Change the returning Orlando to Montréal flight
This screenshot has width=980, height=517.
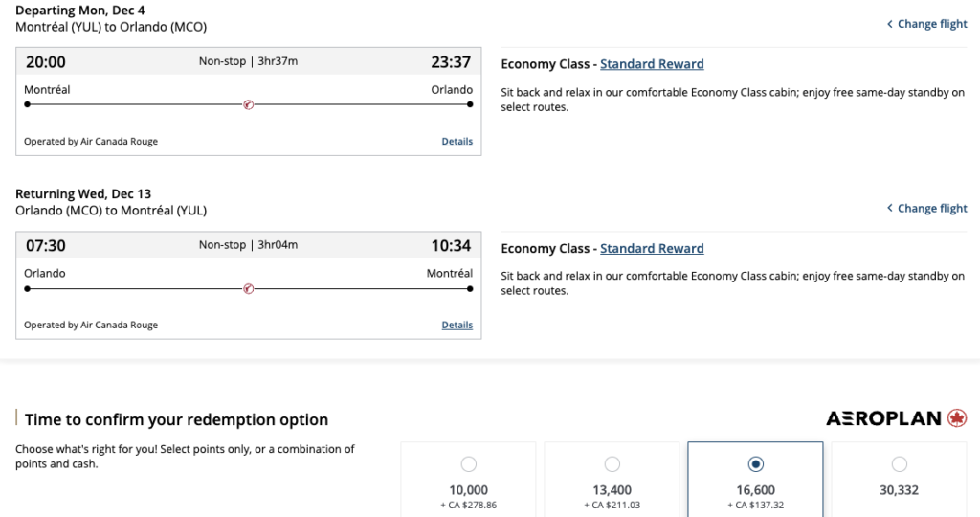[x=931, y=208]
